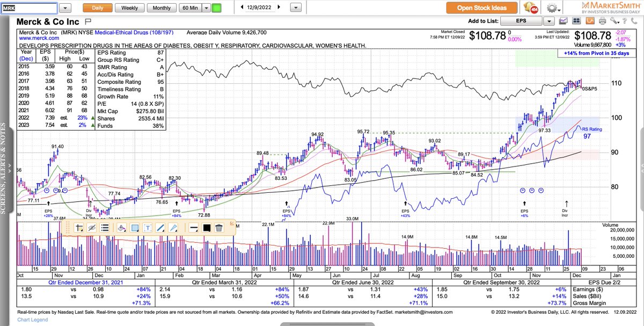Expand the 60 Min interval dropdown
The width and height of the screenshot is (644, 326).
click(207, 8)
